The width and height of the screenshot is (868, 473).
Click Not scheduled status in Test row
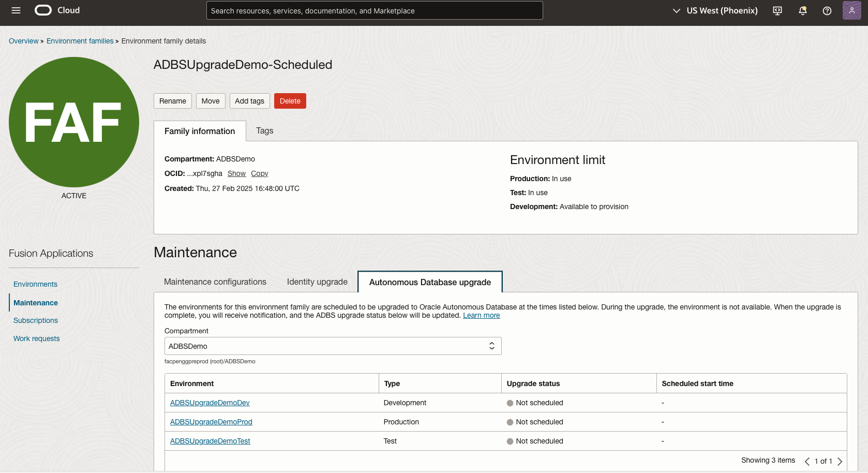point(535,441)
